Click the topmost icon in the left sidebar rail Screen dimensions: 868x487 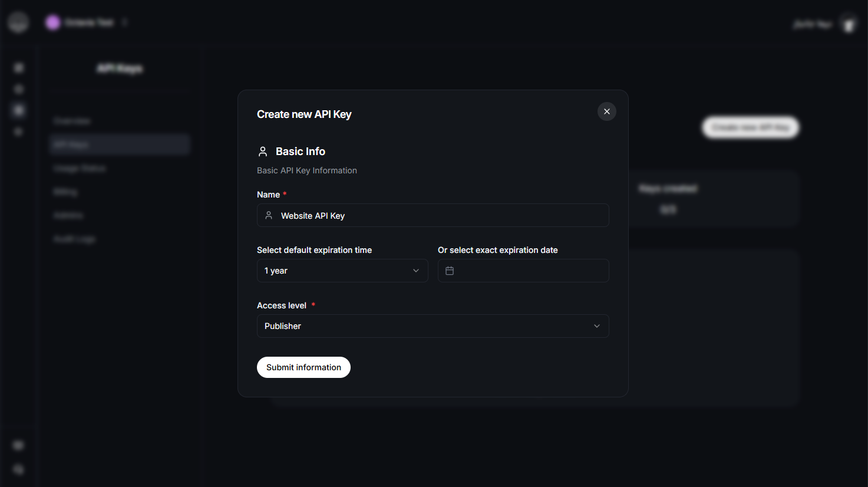18,67
